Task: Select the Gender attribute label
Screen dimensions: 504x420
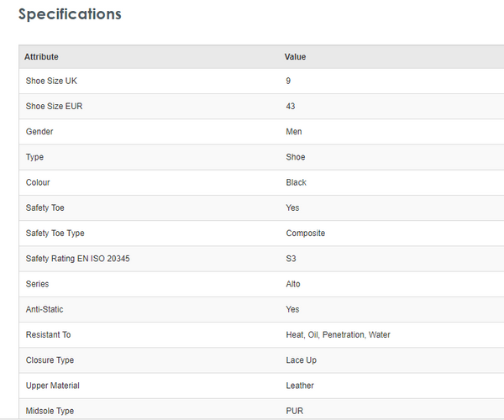Action: (x=39, y=132)
